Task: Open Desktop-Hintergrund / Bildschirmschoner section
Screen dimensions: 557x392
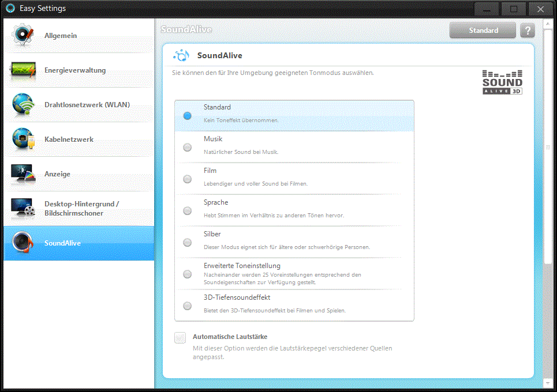Action: tap(79, 209)
